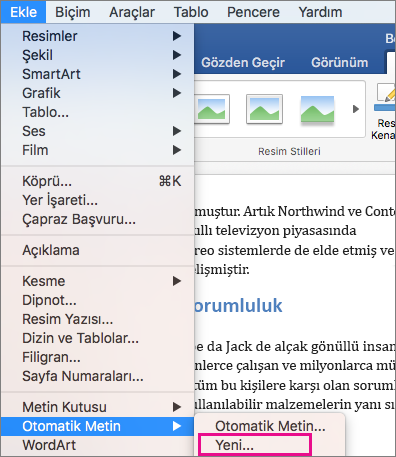Screen dimensions: 396x457
Task: Open the Pencere menu
Action: pos(253,12)
